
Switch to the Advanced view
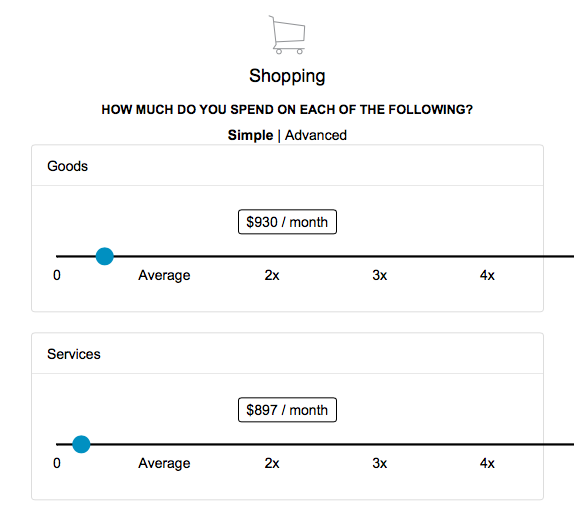click(316, 135)
